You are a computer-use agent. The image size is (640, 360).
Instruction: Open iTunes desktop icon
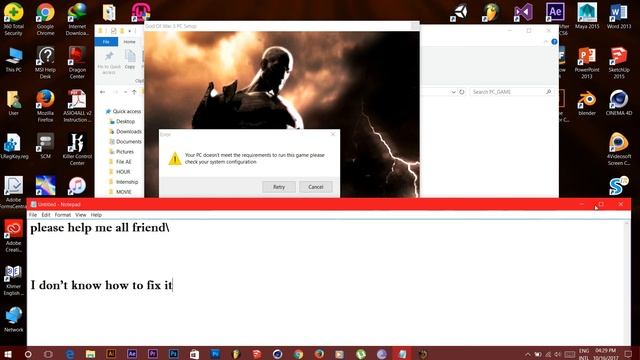point(77,186)
